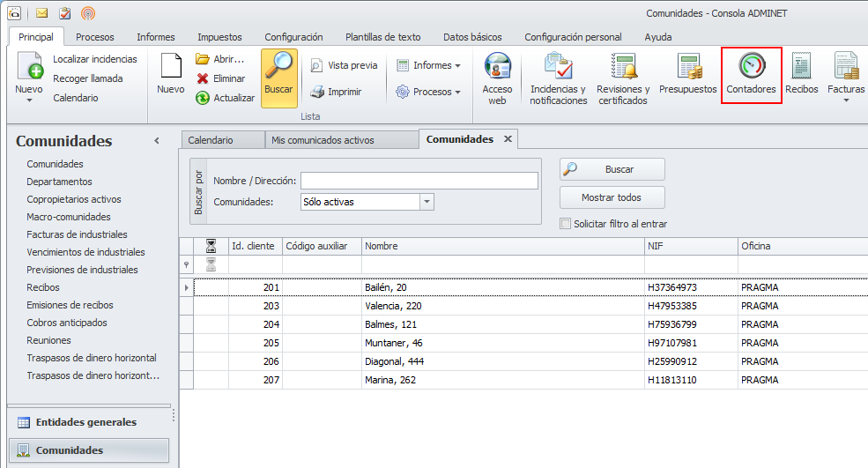868x468 pixels.
Task: Click the Eliminar red cross icon
Action: 203,78
